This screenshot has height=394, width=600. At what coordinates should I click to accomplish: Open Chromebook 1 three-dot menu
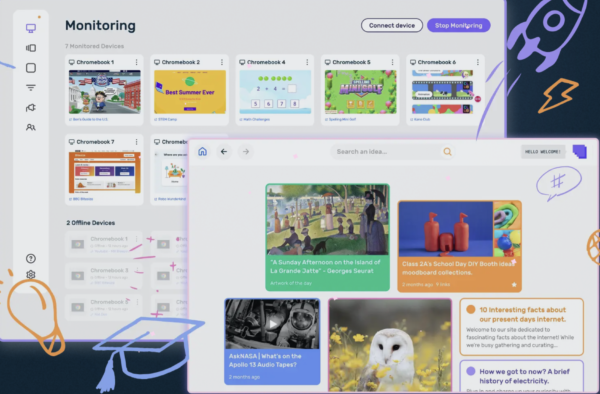136,62
